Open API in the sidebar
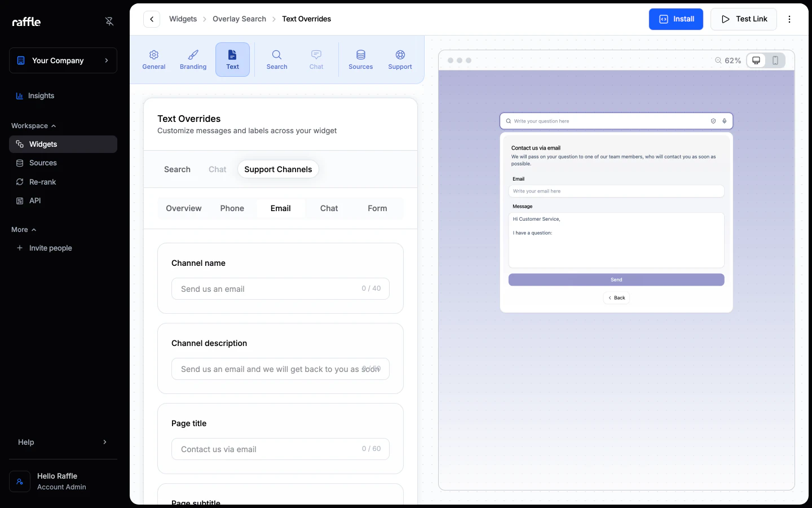 [63, 201]
